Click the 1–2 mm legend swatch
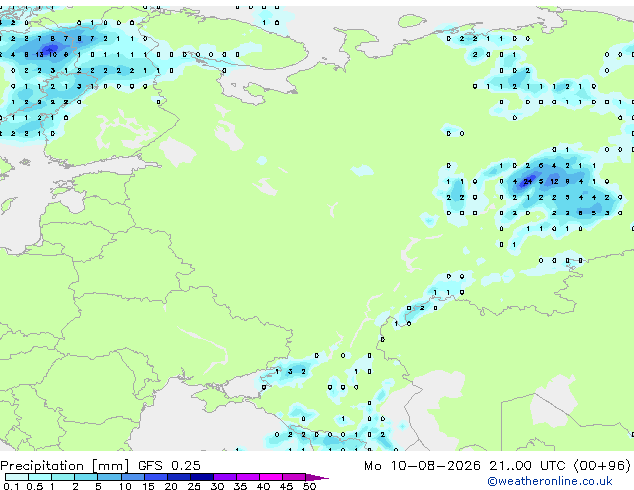Viewport: 634px width, 490px height. tap(63, 477)
